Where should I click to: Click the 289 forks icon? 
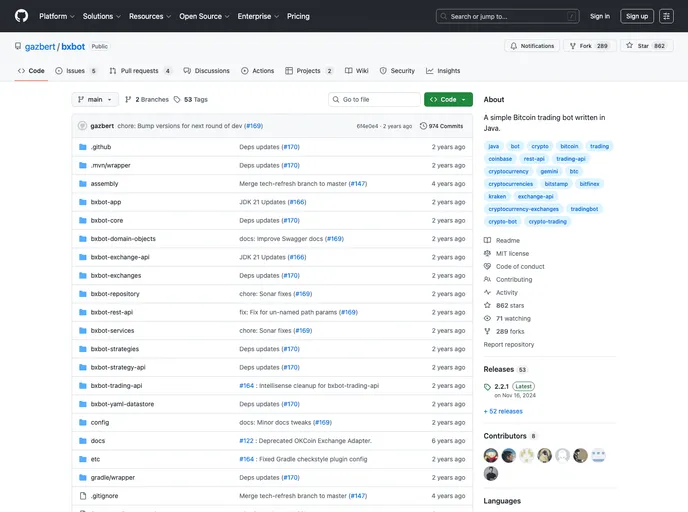(x=487, y=331)
